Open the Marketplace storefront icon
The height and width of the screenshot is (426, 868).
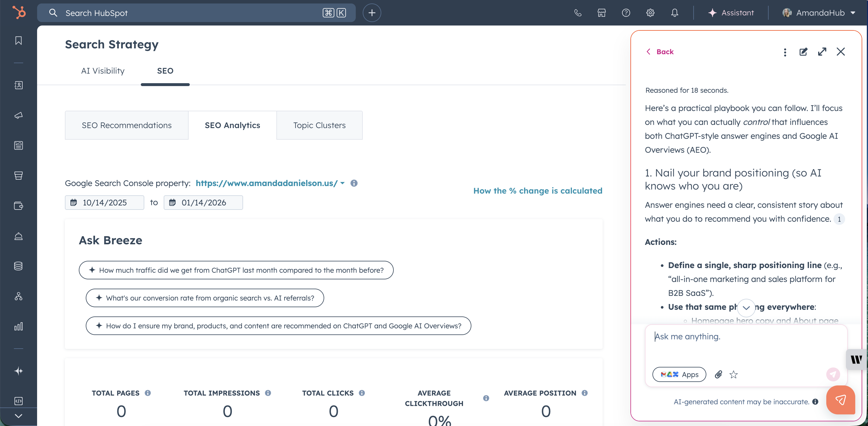coord(601,13)
